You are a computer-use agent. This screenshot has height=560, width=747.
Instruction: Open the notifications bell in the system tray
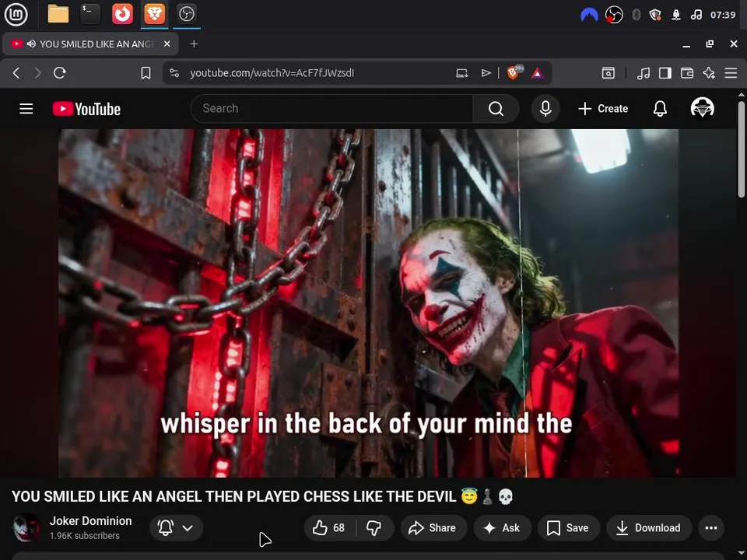pos(675,16)
